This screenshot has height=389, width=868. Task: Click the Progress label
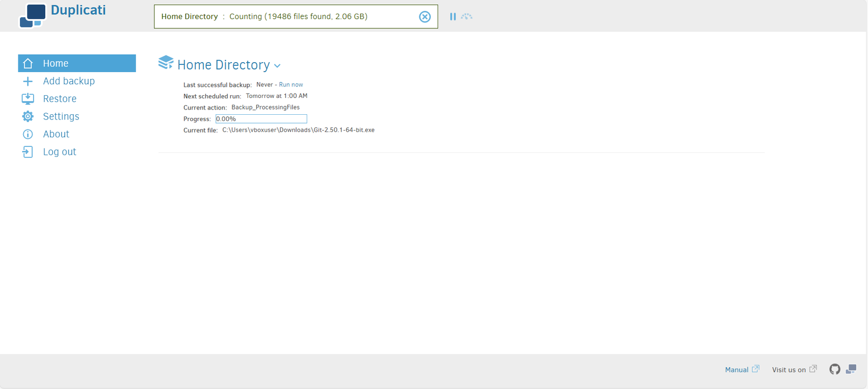197,119
